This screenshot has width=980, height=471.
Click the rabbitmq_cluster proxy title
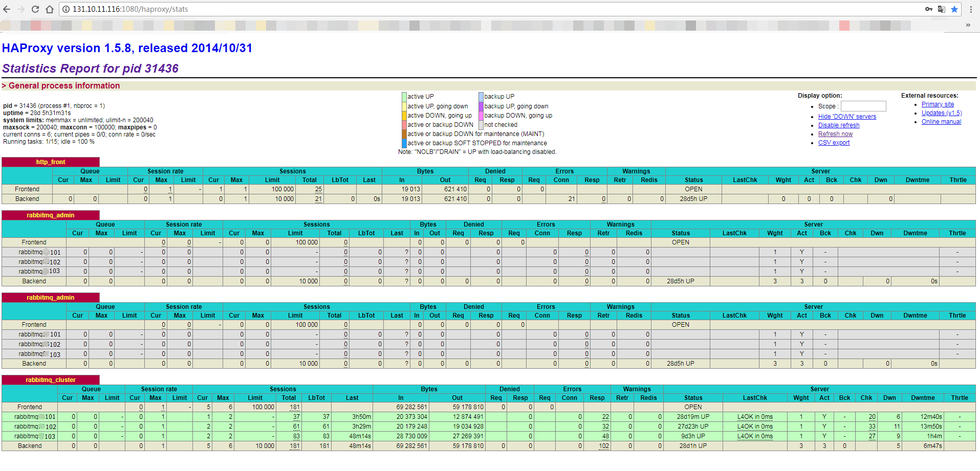point(51,380)
